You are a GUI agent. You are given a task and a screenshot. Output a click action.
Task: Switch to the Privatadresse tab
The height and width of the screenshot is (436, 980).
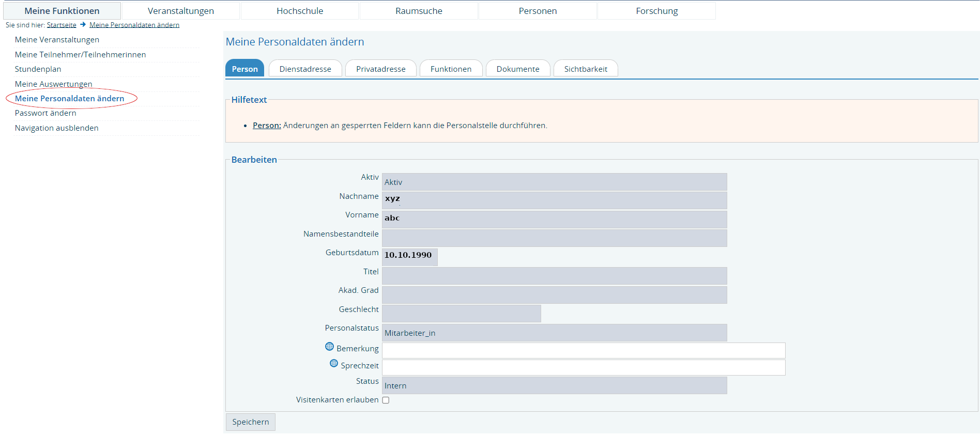(x=381, y=69)
